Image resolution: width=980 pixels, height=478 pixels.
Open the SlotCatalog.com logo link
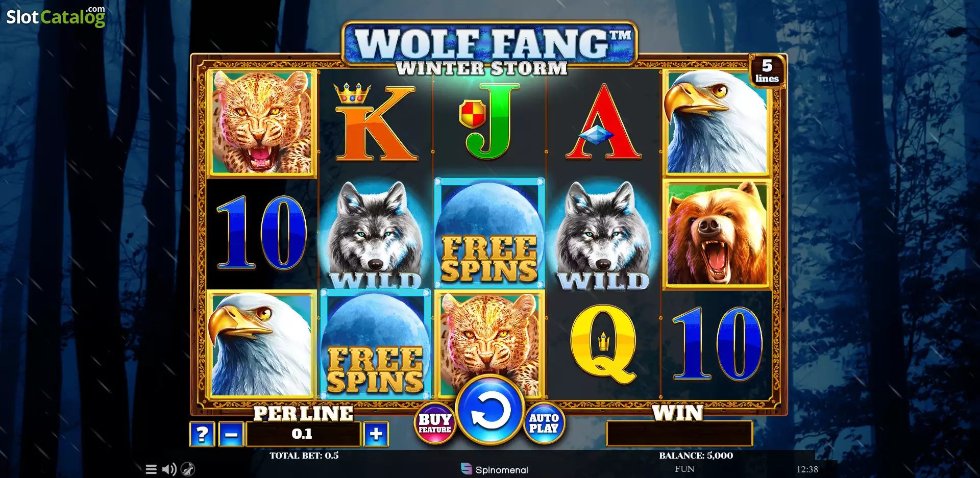pyautogui.click(x=56, y=16)
